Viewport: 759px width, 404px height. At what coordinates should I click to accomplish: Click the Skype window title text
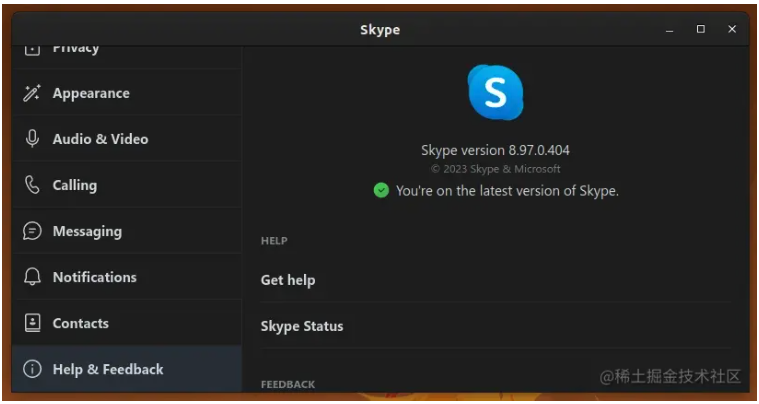(380, 30)
